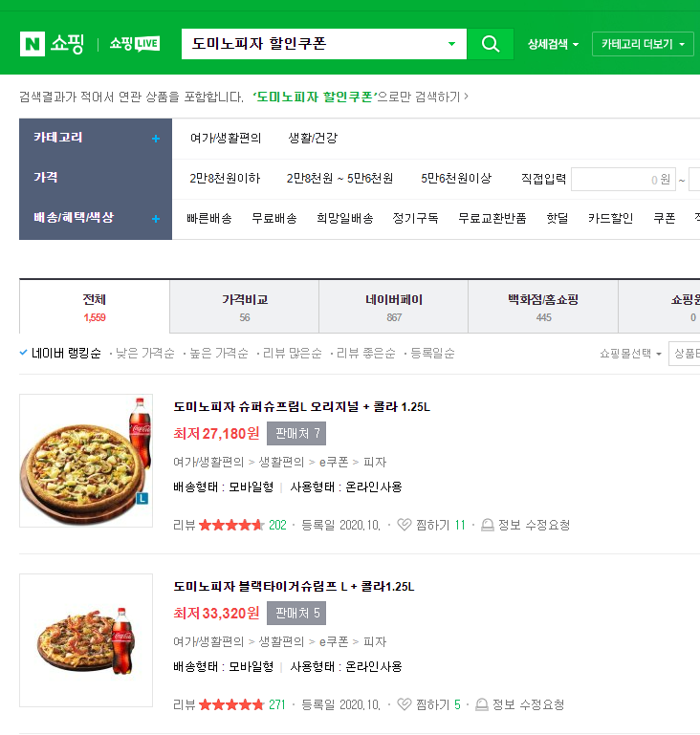Switch to the 백화점/홈쇼핑 tab
This screenshot has width=700, height=735.
[543, 307]
